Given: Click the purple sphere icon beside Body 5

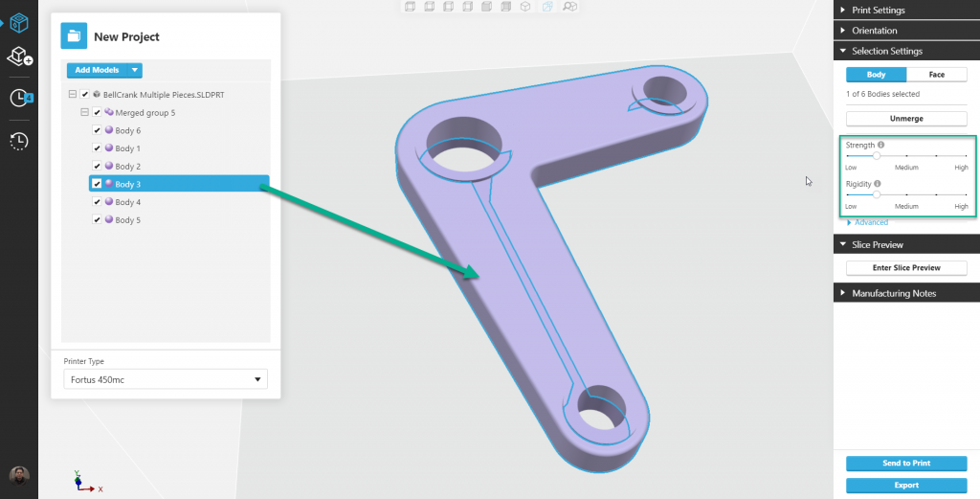Looking at the screenshot, I should coord(109,219).
